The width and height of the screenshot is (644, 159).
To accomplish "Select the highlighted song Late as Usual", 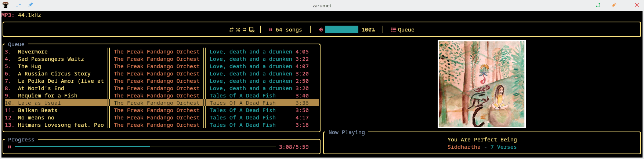I will point(39,103).
